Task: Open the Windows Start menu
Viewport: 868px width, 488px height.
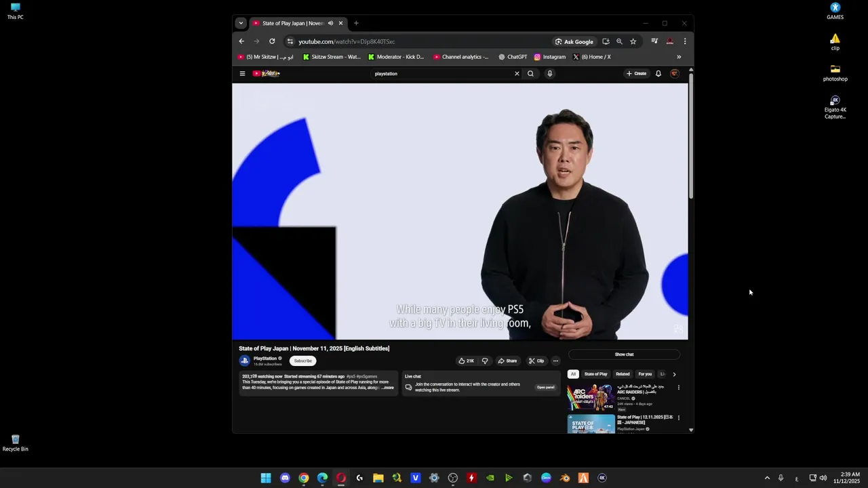Action: 266,478
